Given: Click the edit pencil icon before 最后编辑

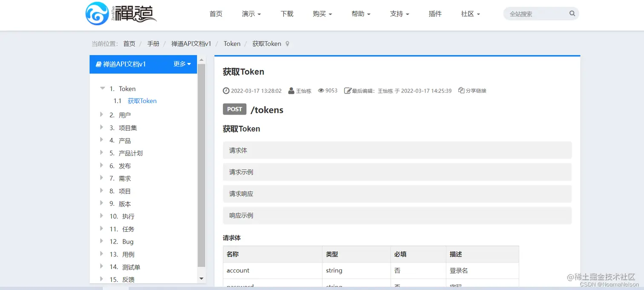Looking at the screenshot, I should pos(347,90).
